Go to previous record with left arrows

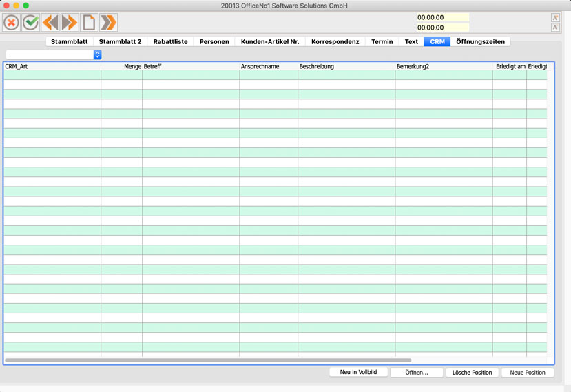coord(50,23)
